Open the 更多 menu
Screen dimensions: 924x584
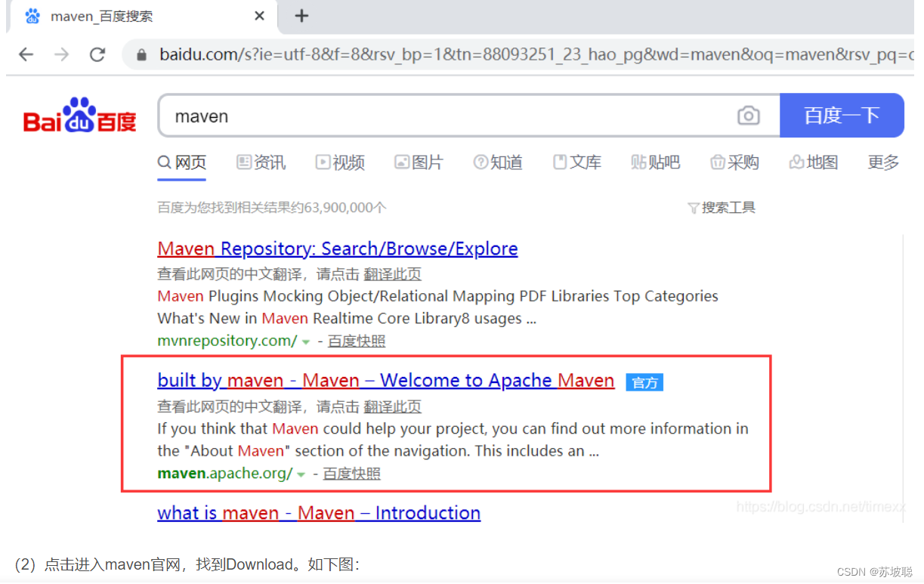(x=883, y=162)
